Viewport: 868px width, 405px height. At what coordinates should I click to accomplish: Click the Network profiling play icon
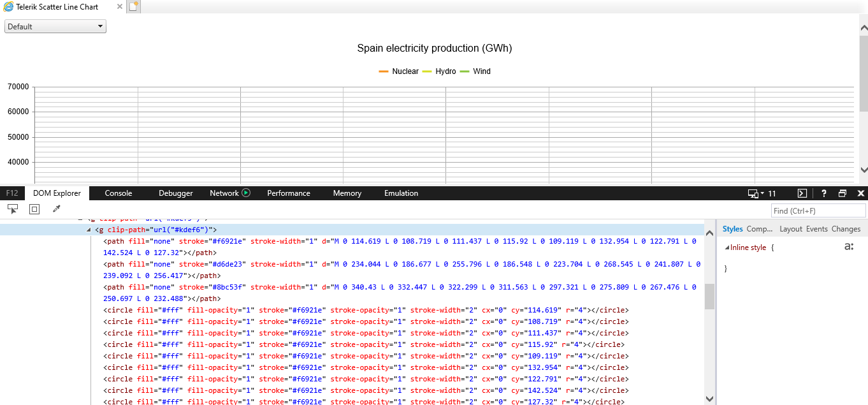point(246,193)
